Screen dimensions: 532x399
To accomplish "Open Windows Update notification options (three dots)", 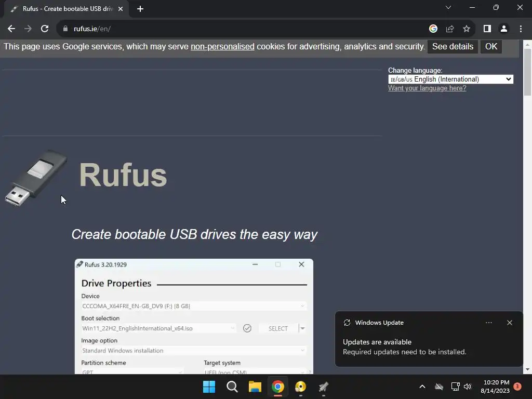I will tap(488, 323).
